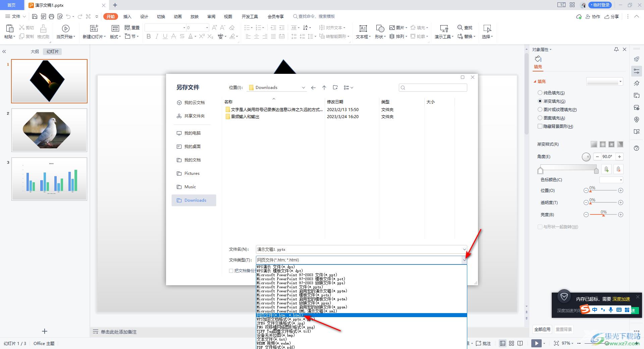Select picture or texture fill option
The height and width of the screenshot is (349, 644).
click(x=540, y=109)
